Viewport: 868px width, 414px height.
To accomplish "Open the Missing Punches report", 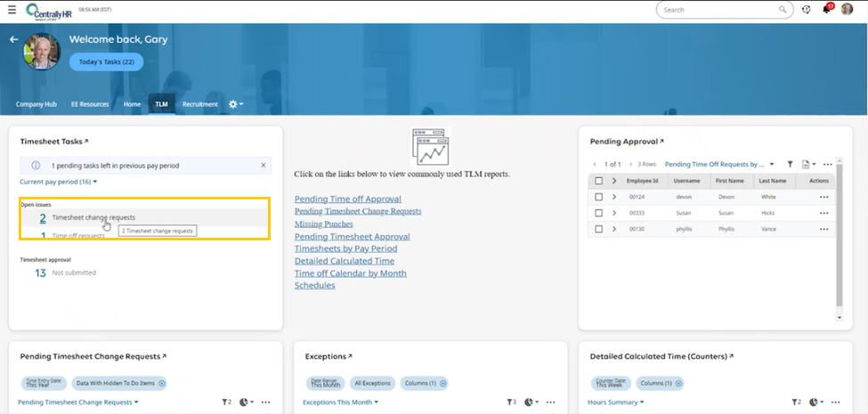I will (x=323, y=224).
